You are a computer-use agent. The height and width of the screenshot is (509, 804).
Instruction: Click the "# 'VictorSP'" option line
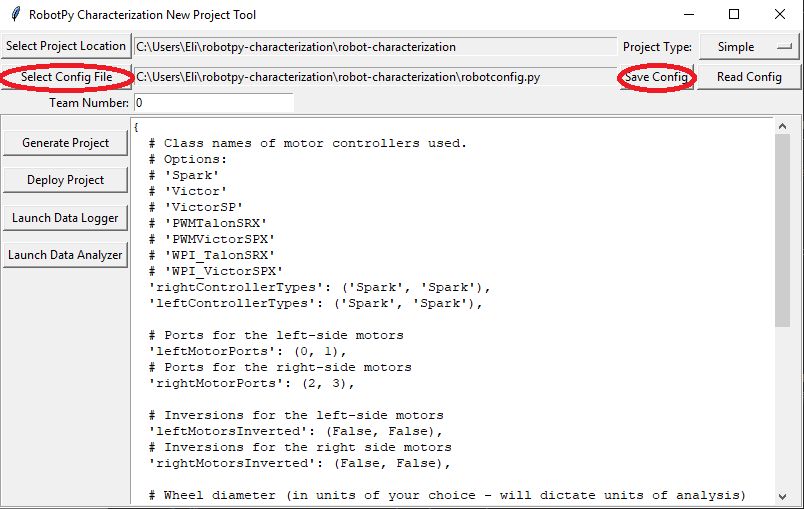(x=195, y=207)
